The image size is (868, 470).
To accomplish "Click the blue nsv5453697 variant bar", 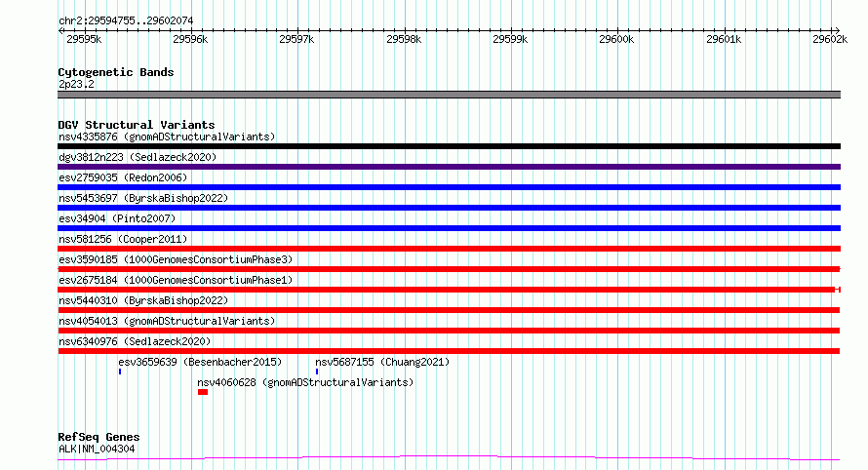I will click(449, 208).
